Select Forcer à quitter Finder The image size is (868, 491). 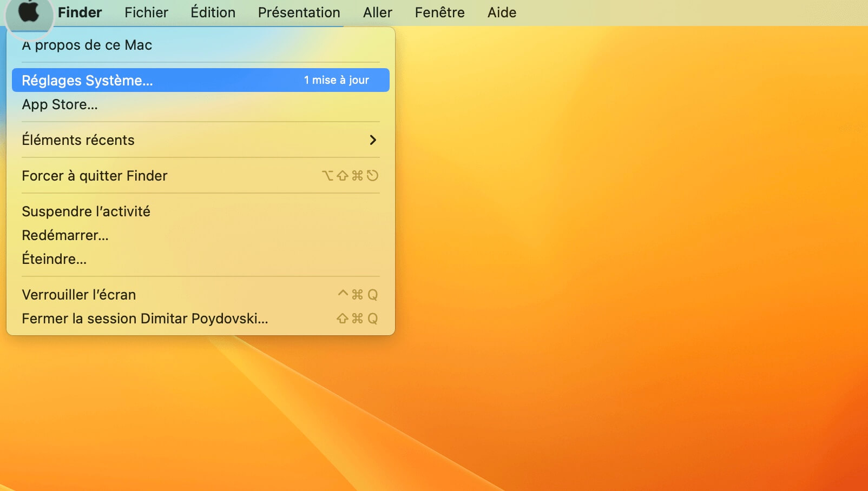click(200, 176)
